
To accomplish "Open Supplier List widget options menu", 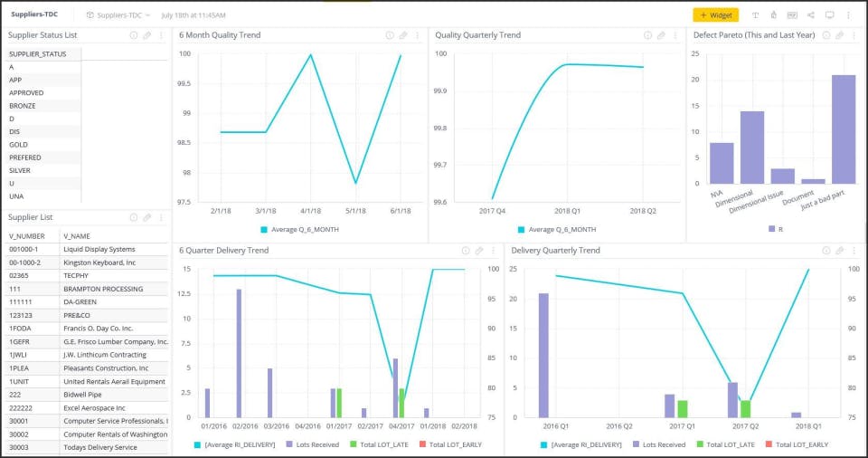I will 161,217.
